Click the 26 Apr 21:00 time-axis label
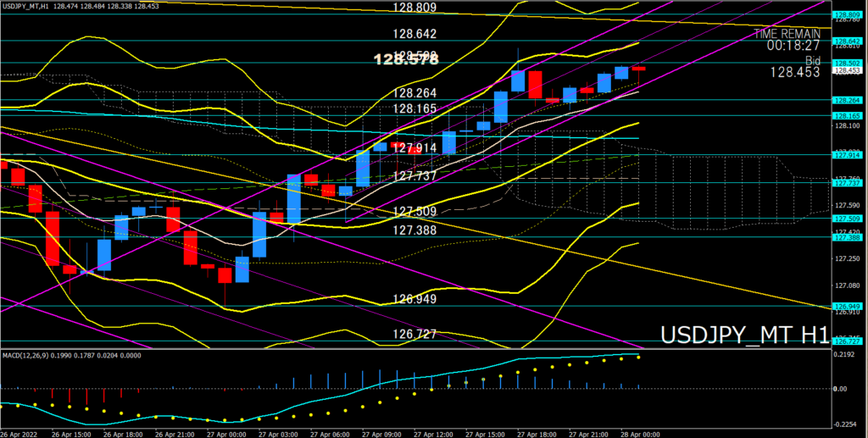 [x=173, y=434]
